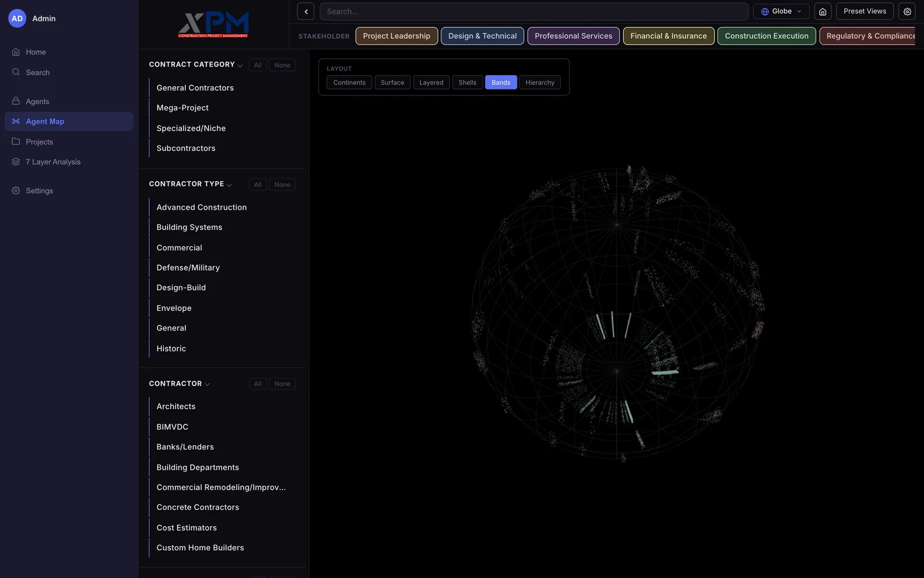Click BIMVDC in Contractor list
Viewport: 924px width, 578px height.
pos(222,427)
